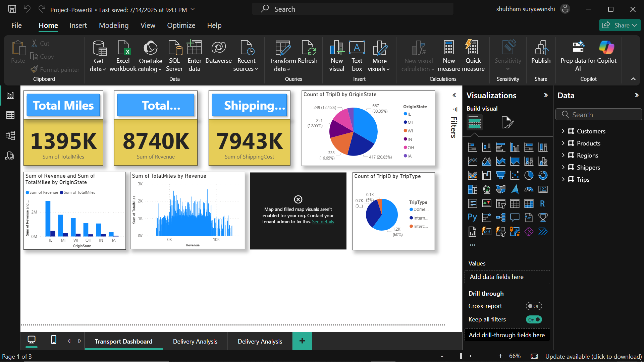Viewport: 644px width, 362px height.
Task: Click the Undo arrow
Action: (x=27, y=9)
